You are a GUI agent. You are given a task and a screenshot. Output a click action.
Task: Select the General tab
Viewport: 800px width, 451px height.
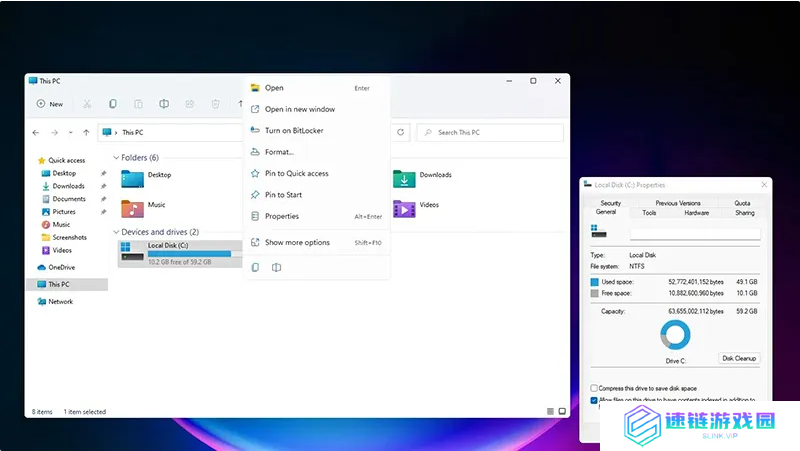coord(606,212)
